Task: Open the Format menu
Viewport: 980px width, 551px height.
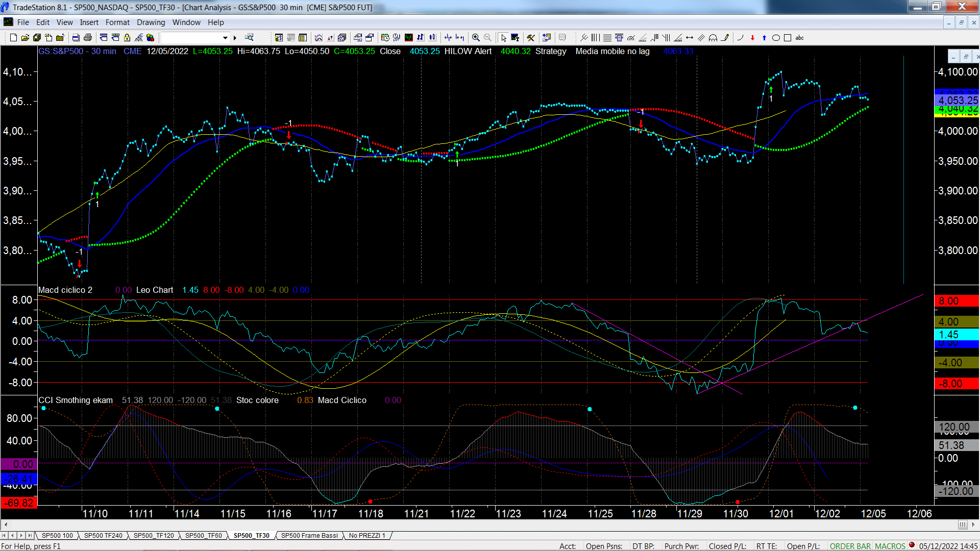Action: click(x=117, y=22)
